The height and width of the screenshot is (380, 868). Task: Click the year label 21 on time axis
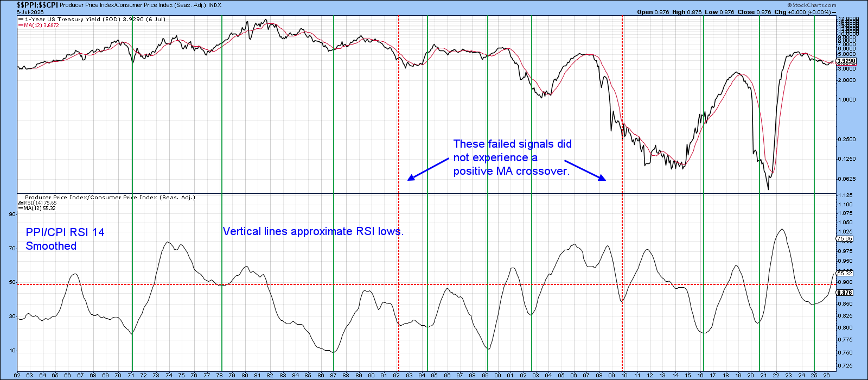coord(763,376)
